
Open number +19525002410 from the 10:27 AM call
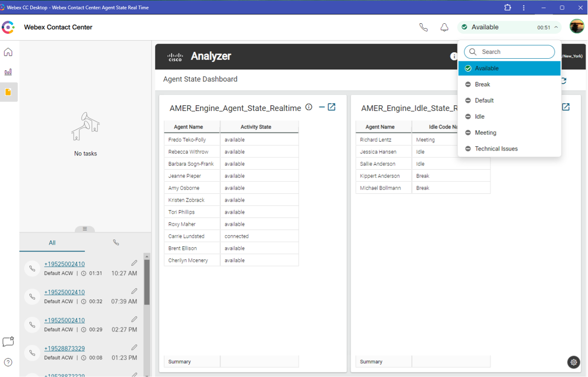pos(65,264)
